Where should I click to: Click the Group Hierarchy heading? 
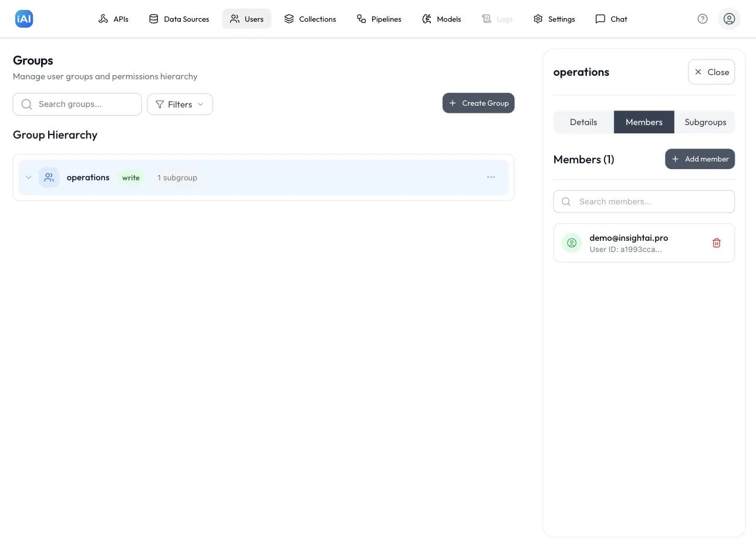click(55, 135)
